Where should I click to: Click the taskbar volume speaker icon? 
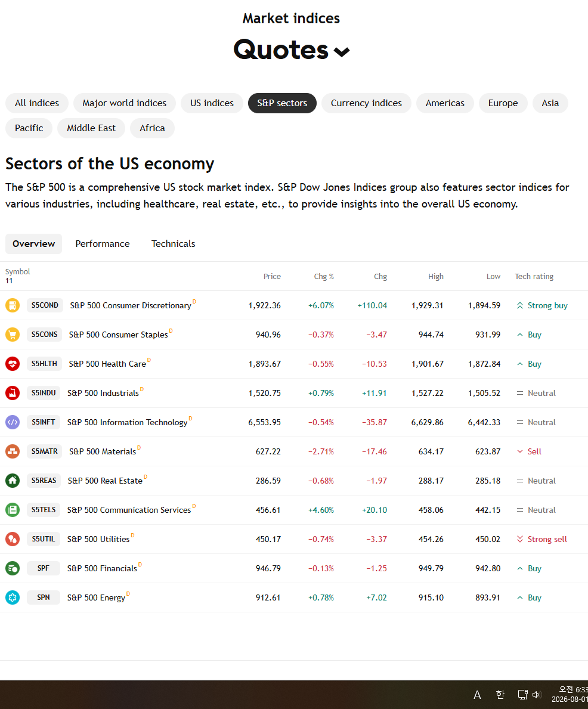(x=537, y=695)
